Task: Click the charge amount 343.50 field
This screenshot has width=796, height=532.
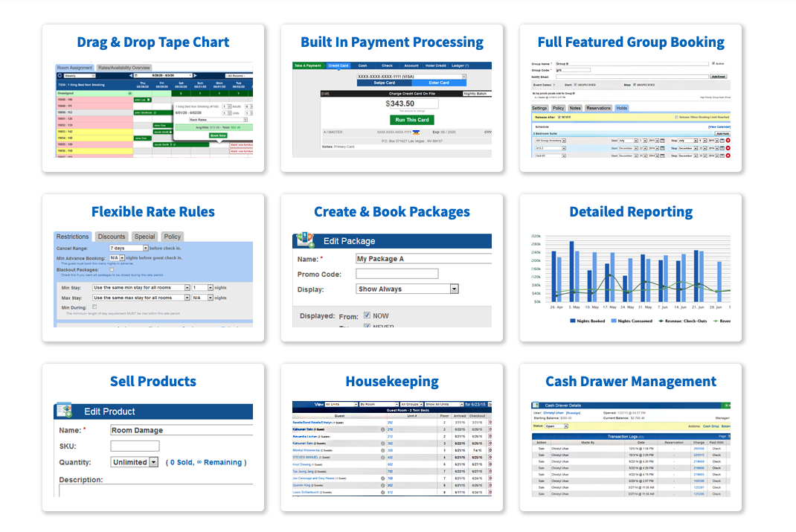Action: 414,103
